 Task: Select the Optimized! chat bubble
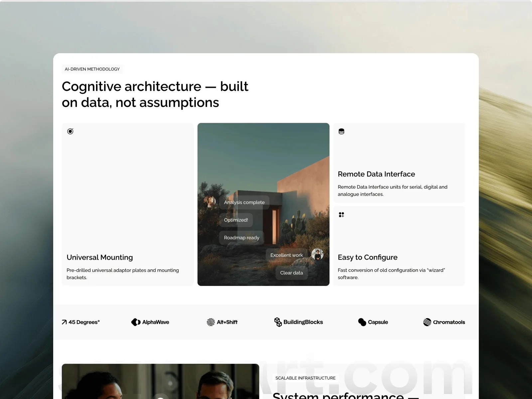pos(236,220)
